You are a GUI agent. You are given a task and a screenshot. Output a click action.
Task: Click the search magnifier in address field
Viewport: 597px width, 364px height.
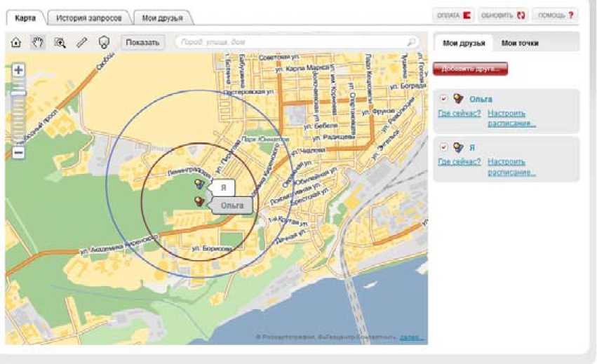[x=411, y=42]
